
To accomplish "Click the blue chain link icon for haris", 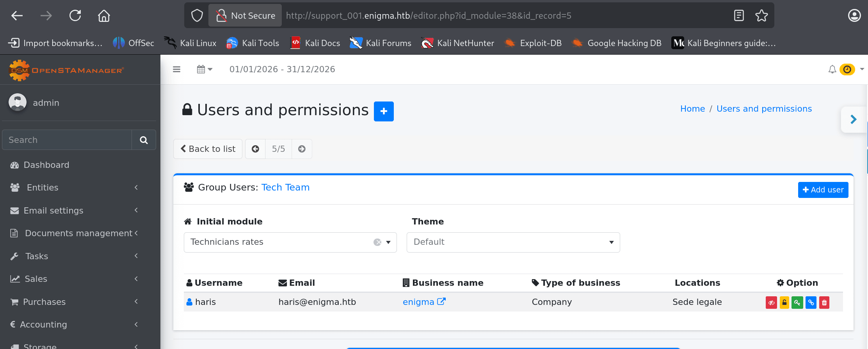I will click(811, 303).
